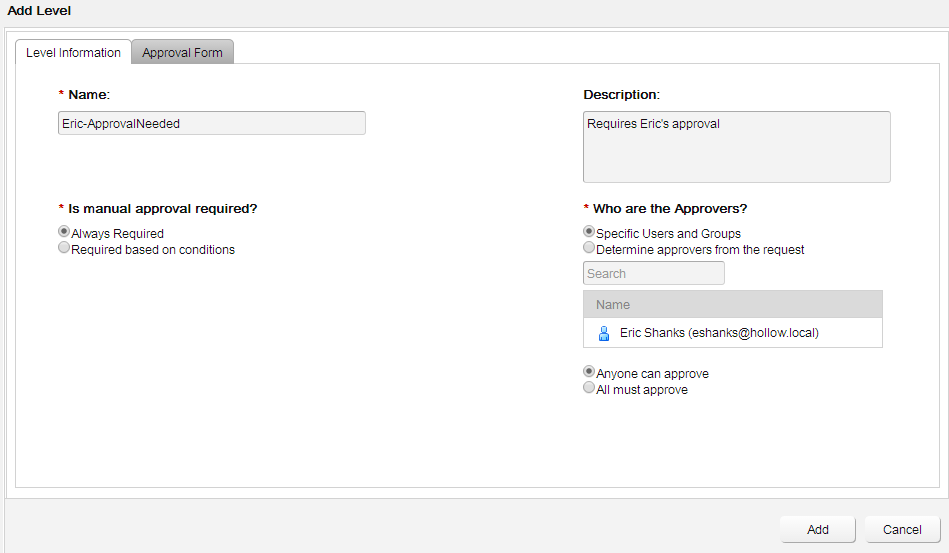Click the user icon beside Eric Shanks
The height and width of the screenshot is (553, 949).
click(603, 333)
